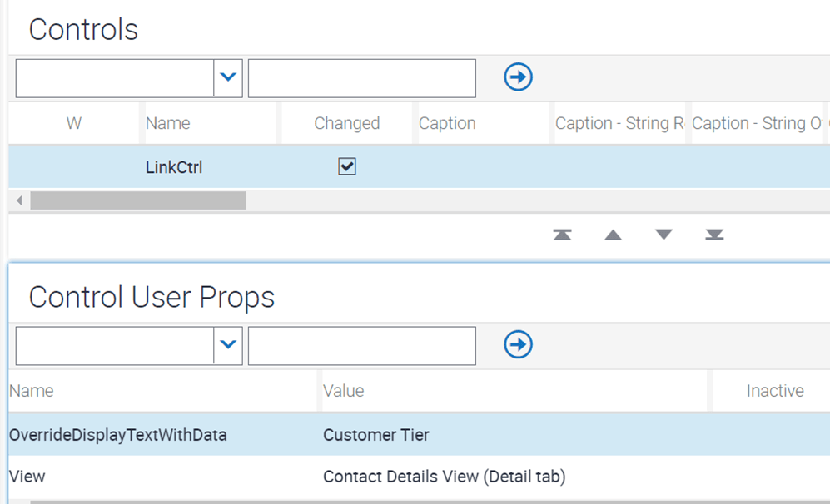Move LinkCtrl record down one position
830x504 pixels.
pos(664,235)
